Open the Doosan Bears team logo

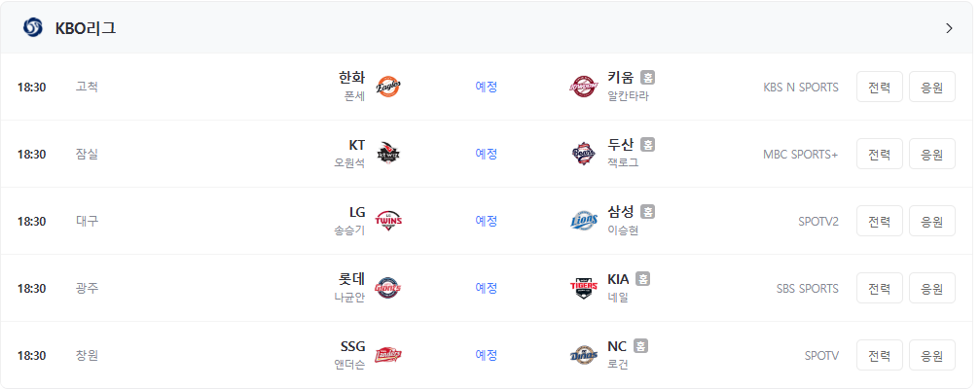click(x=584, y=154)
